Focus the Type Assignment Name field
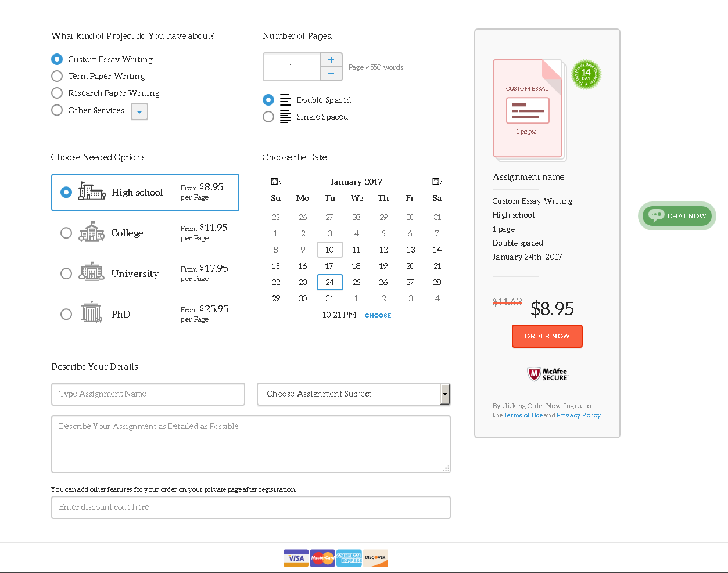Viewport: 728px width, 573px height. click(148, 394)
